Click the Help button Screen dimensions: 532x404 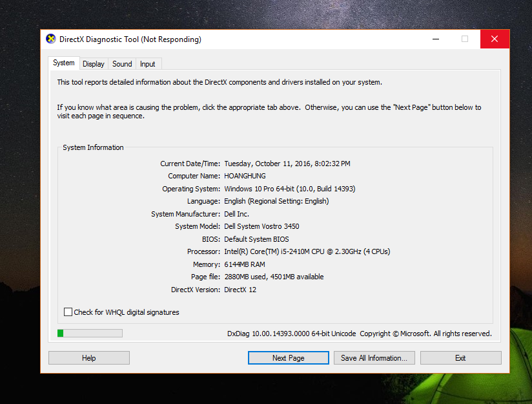point(89,358)
